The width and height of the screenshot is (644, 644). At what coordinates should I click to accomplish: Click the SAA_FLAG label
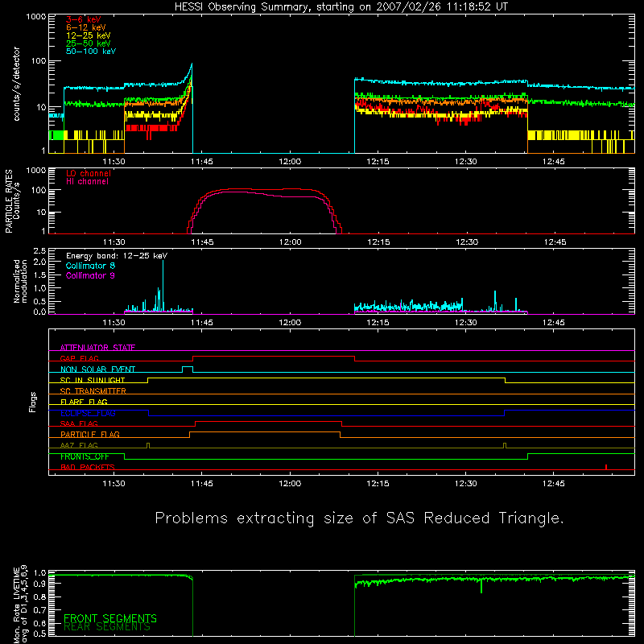79,423
